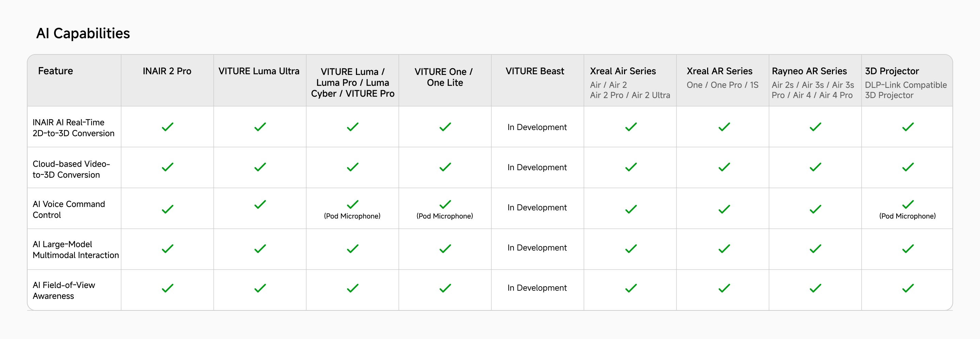Select the INAIR 2 Pro column header

point(167,71)
